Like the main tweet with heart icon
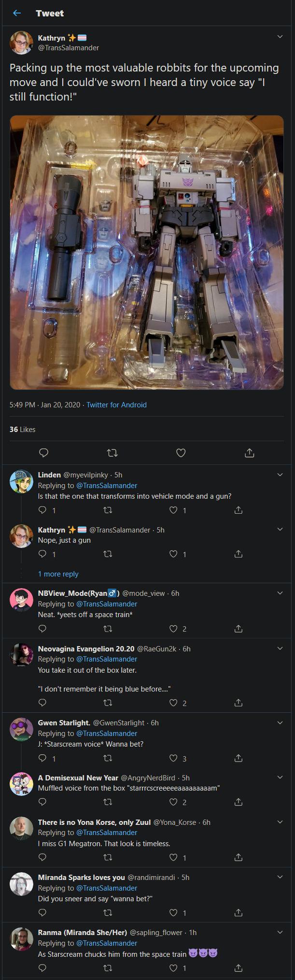This screenshot has width=295, height=980. point(181,453)
